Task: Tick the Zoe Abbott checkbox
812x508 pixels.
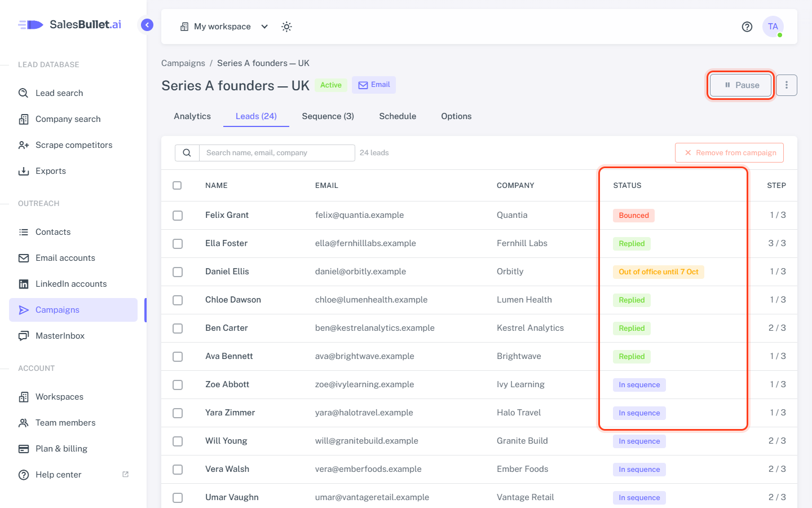Action: (178, 385)
